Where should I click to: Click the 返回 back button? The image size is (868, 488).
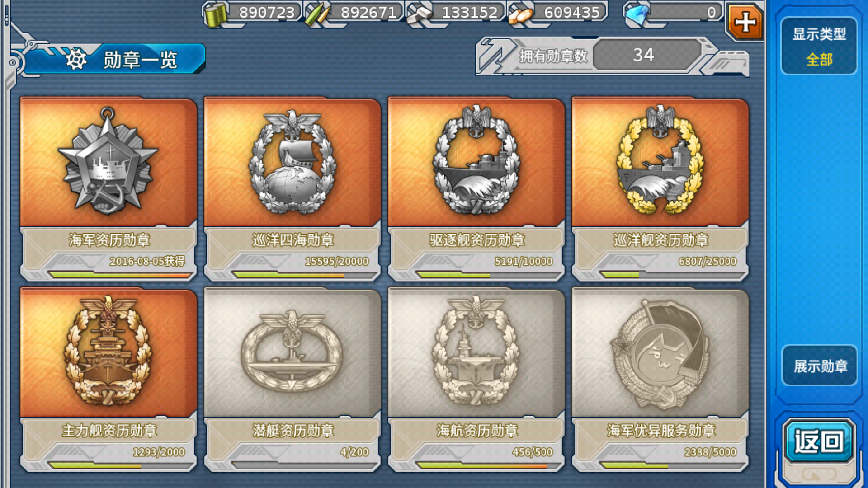click(x=819, y=441)
